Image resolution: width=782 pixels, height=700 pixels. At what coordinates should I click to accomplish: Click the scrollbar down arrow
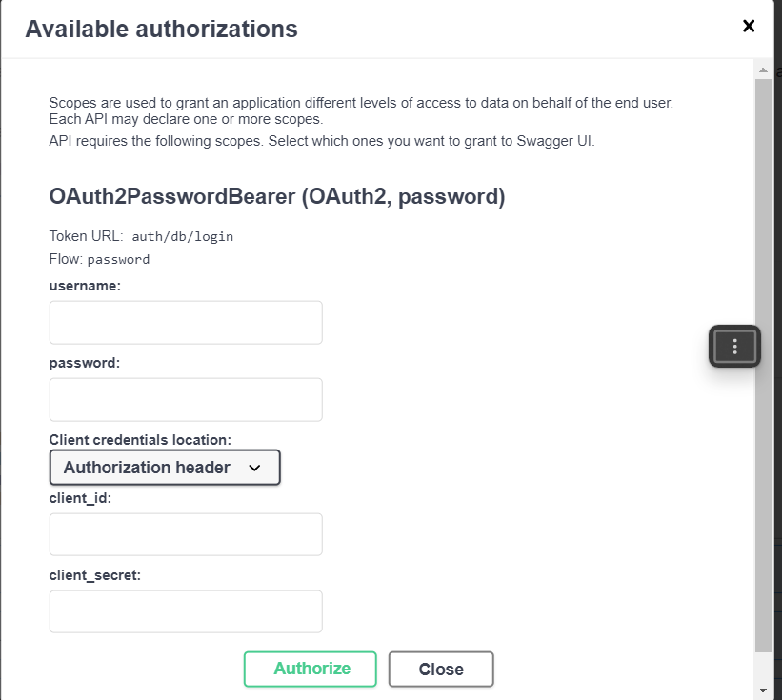coord(763,689)
